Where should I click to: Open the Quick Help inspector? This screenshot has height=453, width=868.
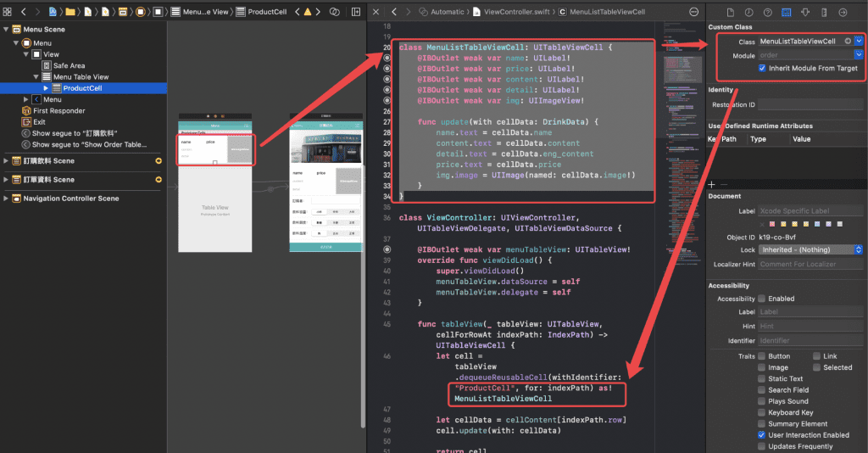tap(767, 13)
